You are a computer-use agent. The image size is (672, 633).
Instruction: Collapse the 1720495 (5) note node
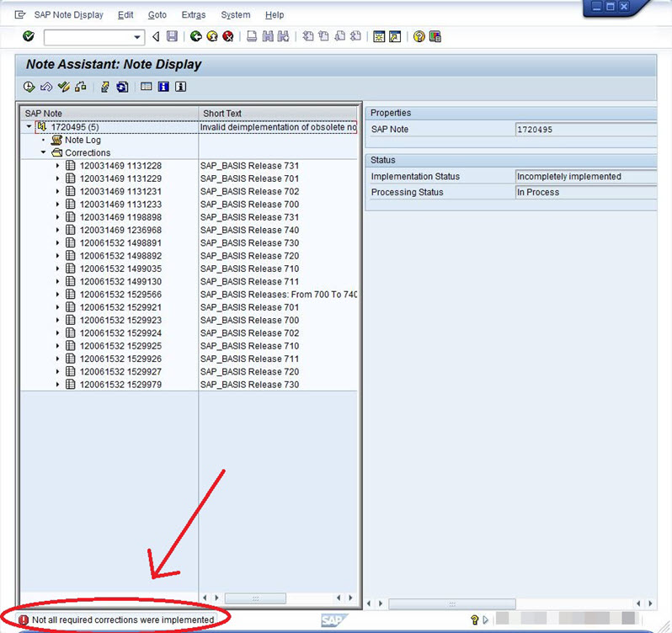tap(29, 127)
